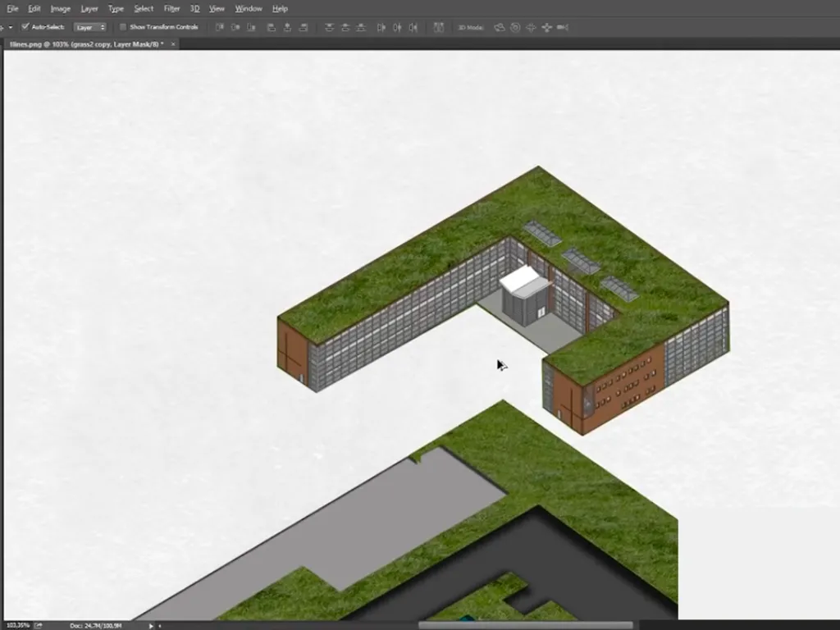Click the Distribute Top Edges icon
This screenshot has height=630, width=840.
click(x=330, y=27)
